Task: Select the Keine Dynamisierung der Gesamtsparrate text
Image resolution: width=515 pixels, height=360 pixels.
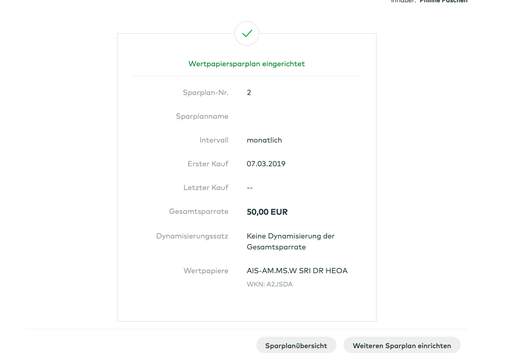Action: (290, 241)
